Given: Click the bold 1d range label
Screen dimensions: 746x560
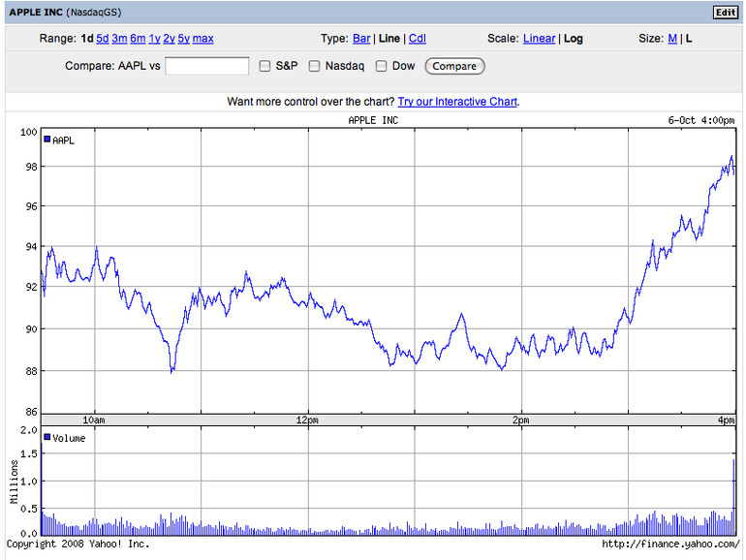Looking at the screenshot, I should pos(87,39).
